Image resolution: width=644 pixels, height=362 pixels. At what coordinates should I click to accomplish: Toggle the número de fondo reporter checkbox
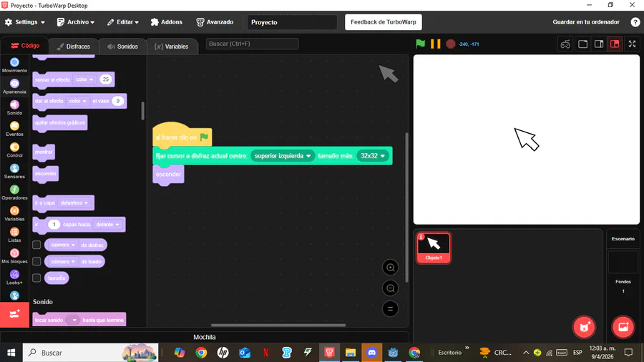pos(36,261)
